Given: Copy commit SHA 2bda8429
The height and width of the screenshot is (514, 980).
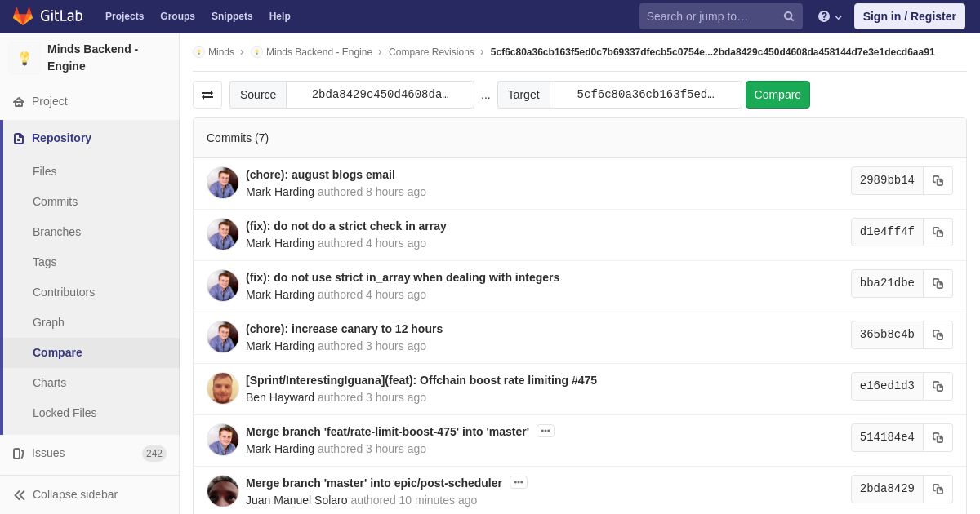Looking at the screenshot, I should pyautogui.click(x=938, y=490).
